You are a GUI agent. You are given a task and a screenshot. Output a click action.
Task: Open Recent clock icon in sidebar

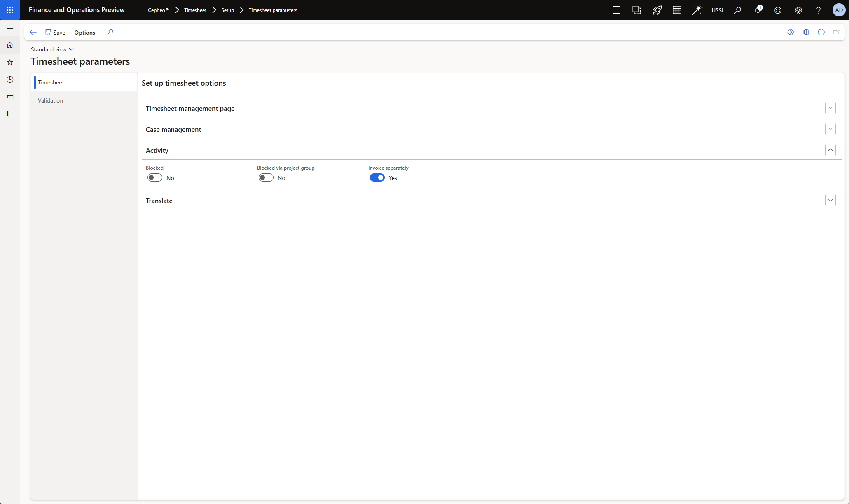tap(10, 79)
